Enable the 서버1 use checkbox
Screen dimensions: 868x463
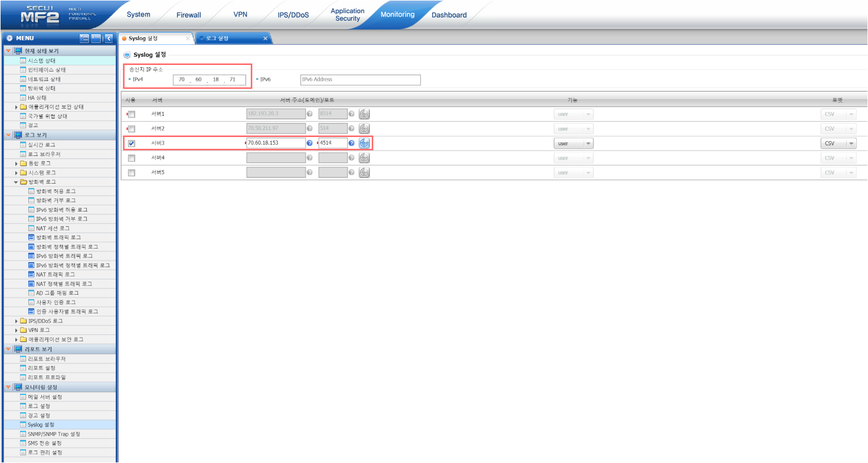tap(132, 114)
